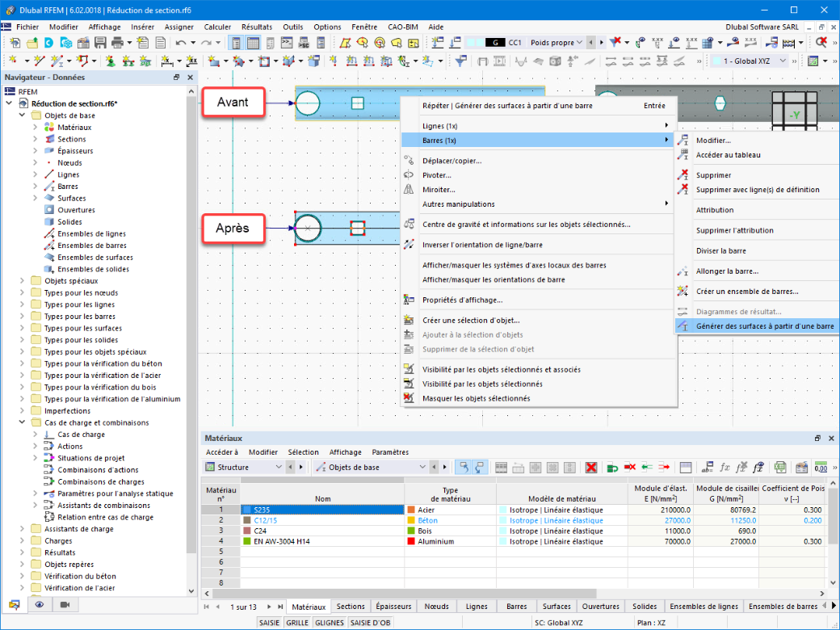Click the Redo arrow icon
840x630 pixels.
pyautogui.click(x=206, y=42)
